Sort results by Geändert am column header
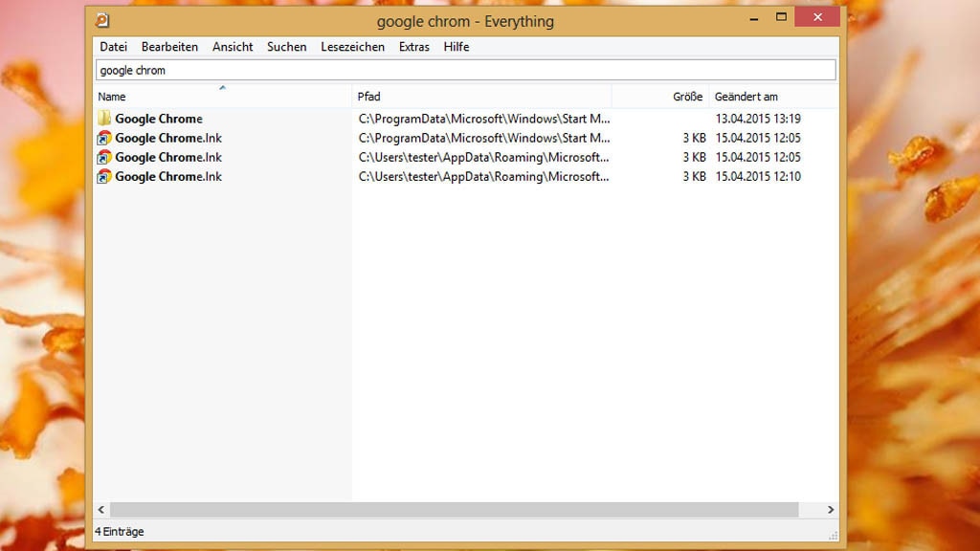This screenshot has width=980, height=551. [746, 97]
